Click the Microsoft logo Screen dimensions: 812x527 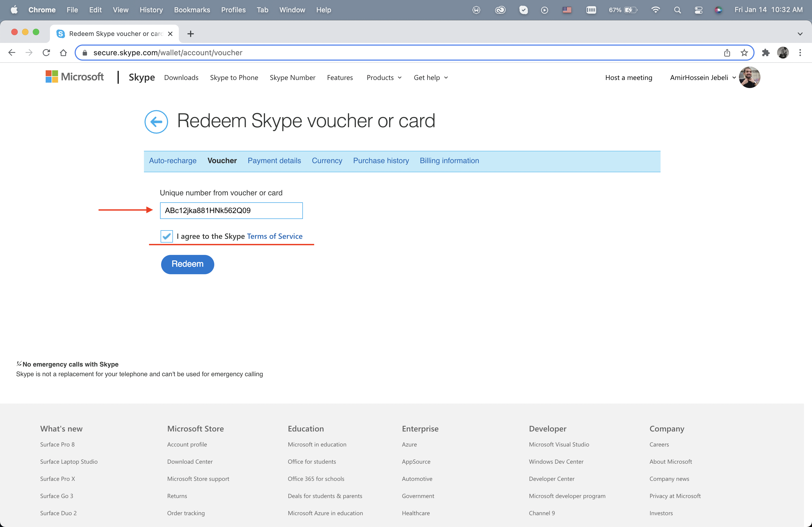74,77
